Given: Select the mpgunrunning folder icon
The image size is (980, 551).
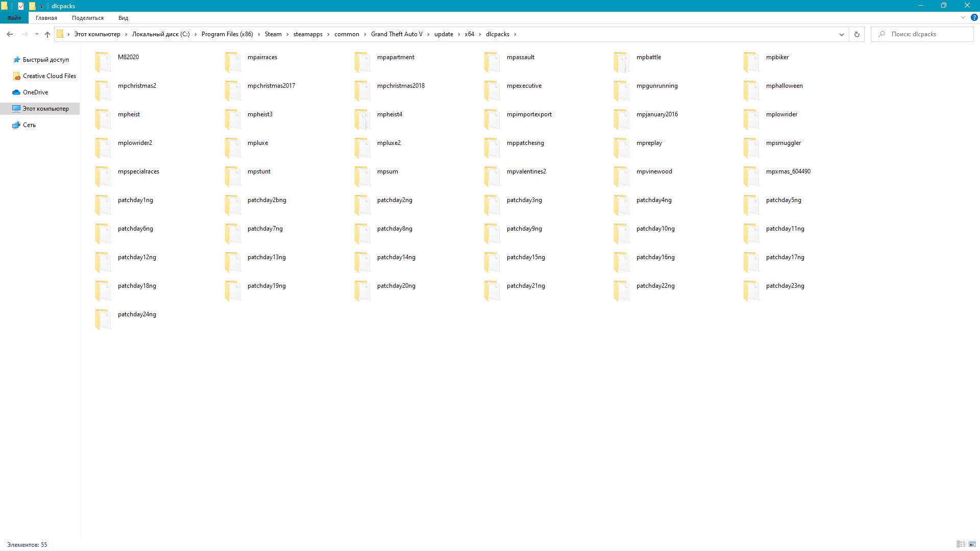Looking at the screenshot, I should click(622, 90).
